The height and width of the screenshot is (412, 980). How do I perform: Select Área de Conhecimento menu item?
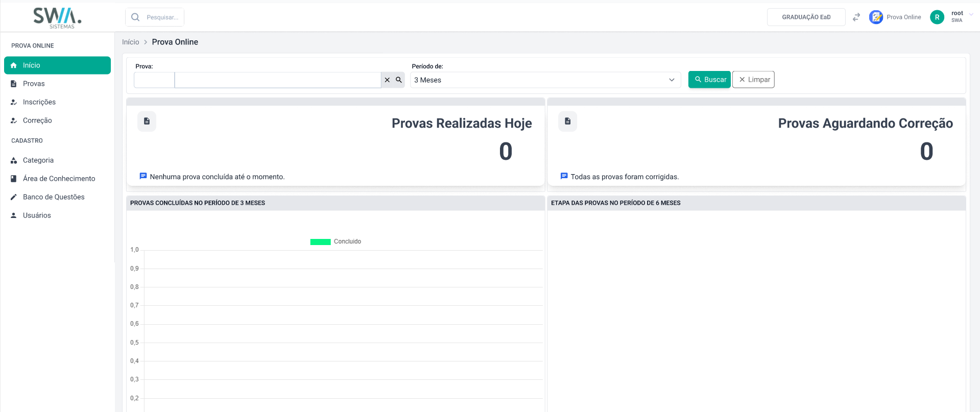[x=59, y=179]
